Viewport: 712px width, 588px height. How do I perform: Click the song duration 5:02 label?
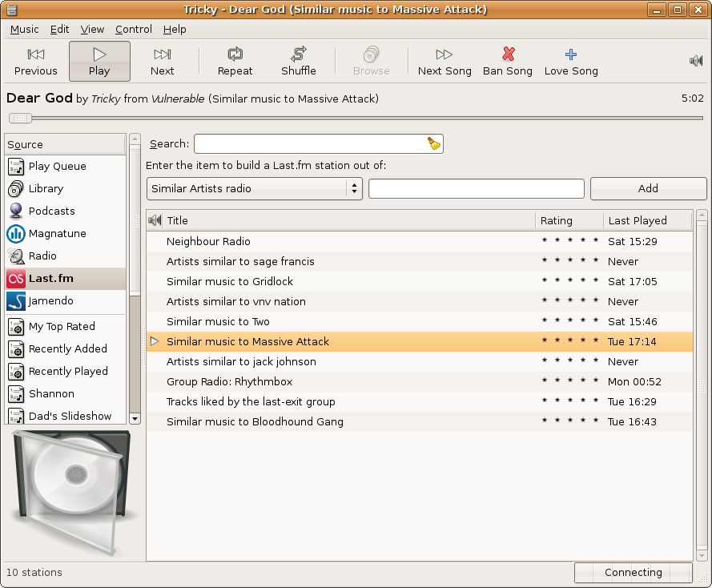tap(693, 99)
